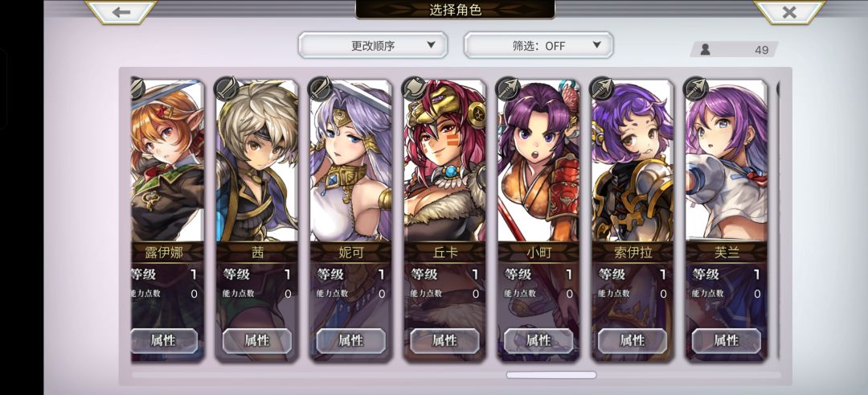Click the spear class icon on 小町's card

[508, 88]
